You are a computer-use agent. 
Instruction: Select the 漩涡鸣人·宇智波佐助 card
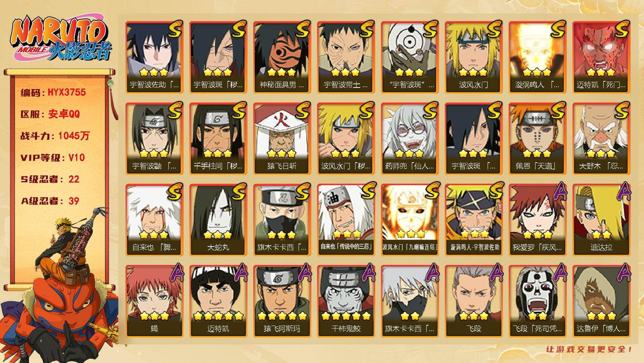[x=473, y=220]
